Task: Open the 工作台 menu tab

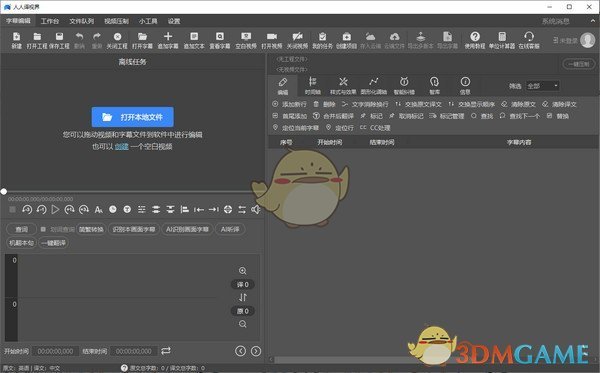Action: 50,21
